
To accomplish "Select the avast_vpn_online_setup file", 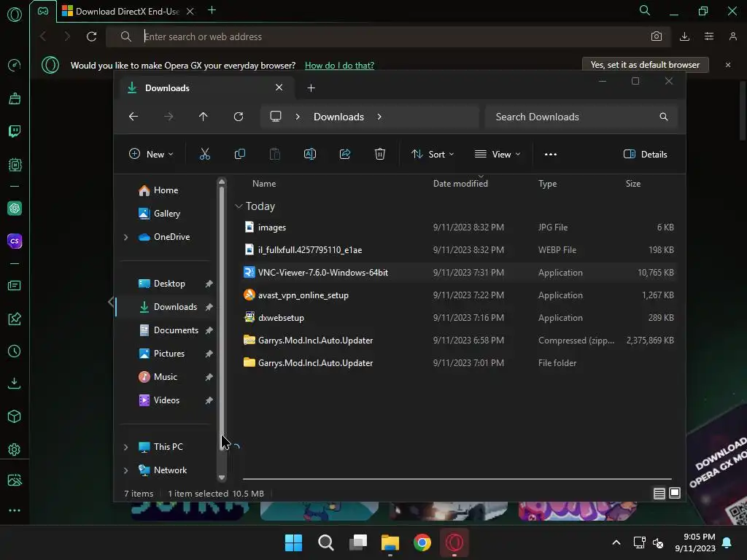I will coord(459,295).
